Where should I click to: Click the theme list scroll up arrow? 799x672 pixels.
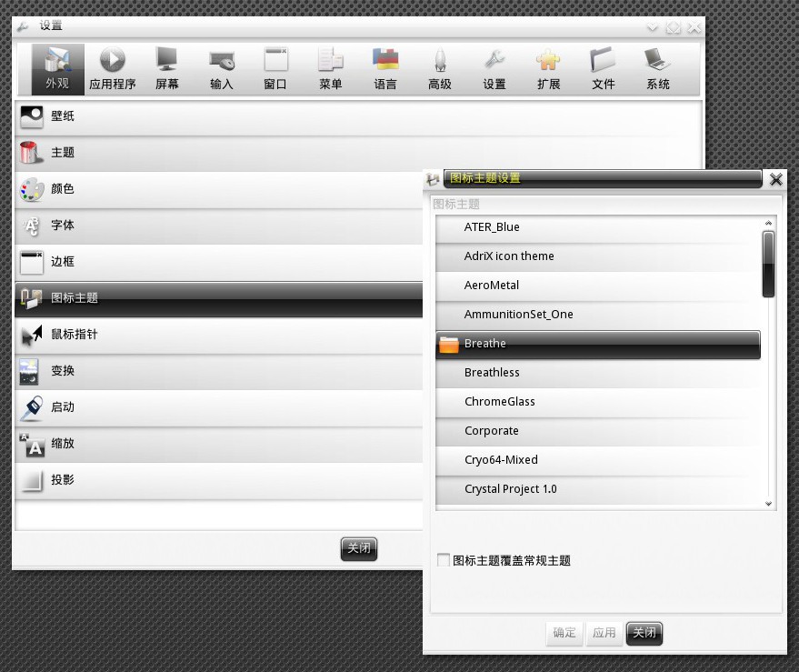(x=768, y=223)
